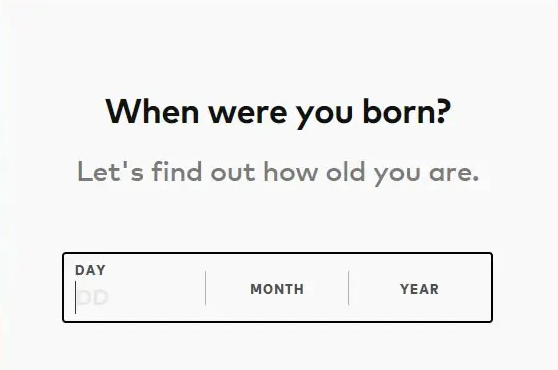
Task: Click empty space right of the DD placeholder
Action: pos(157,298)
